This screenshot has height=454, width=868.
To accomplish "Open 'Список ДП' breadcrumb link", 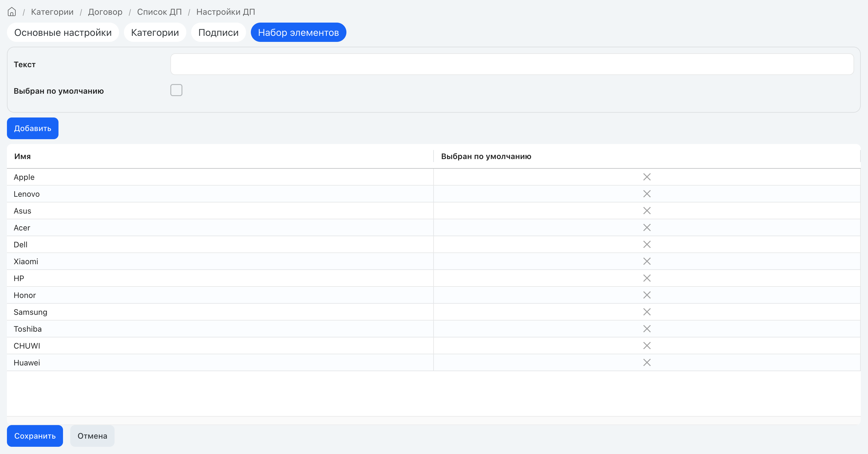I will point(159,12).
